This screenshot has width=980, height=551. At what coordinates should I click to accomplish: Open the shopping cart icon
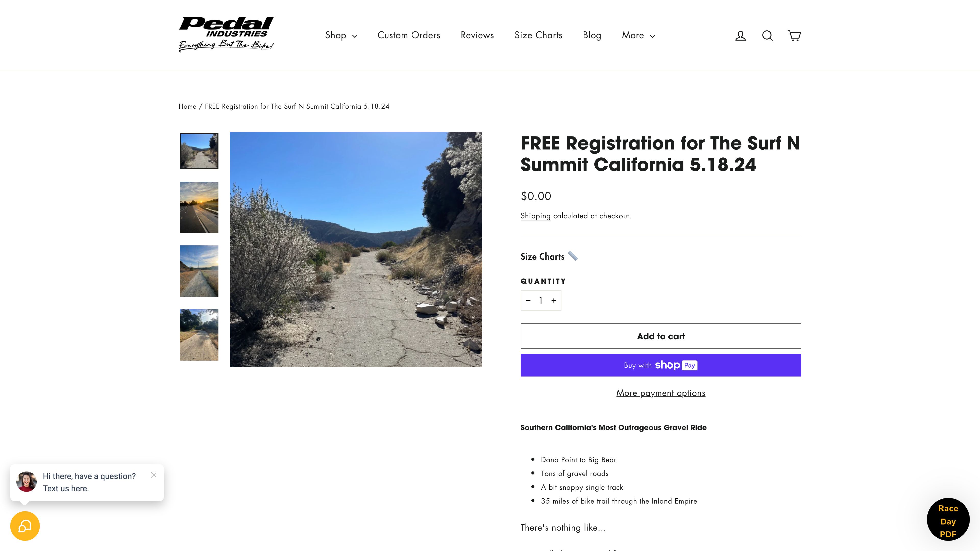(x=794, y=36)
